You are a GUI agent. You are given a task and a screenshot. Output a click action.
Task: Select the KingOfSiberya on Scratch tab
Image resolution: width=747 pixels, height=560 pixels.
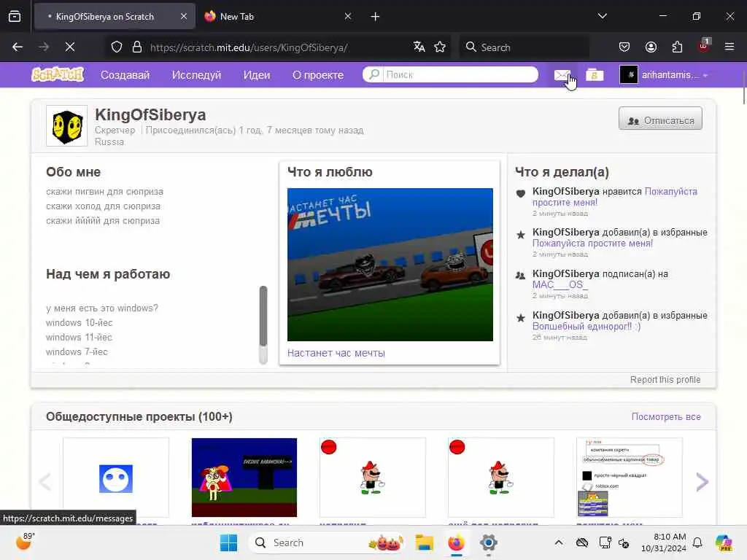(115, 17)
